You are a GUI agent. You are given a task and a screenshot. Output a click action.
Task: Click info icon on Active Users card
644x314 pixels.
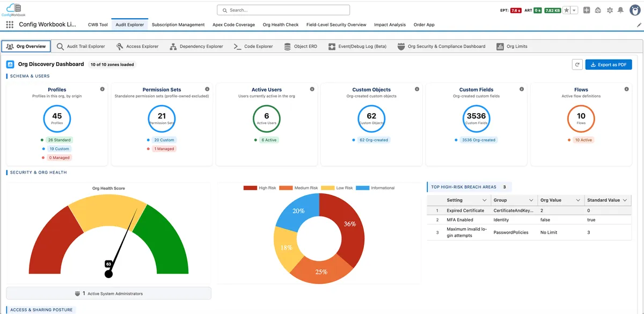[x=312, y=89]
